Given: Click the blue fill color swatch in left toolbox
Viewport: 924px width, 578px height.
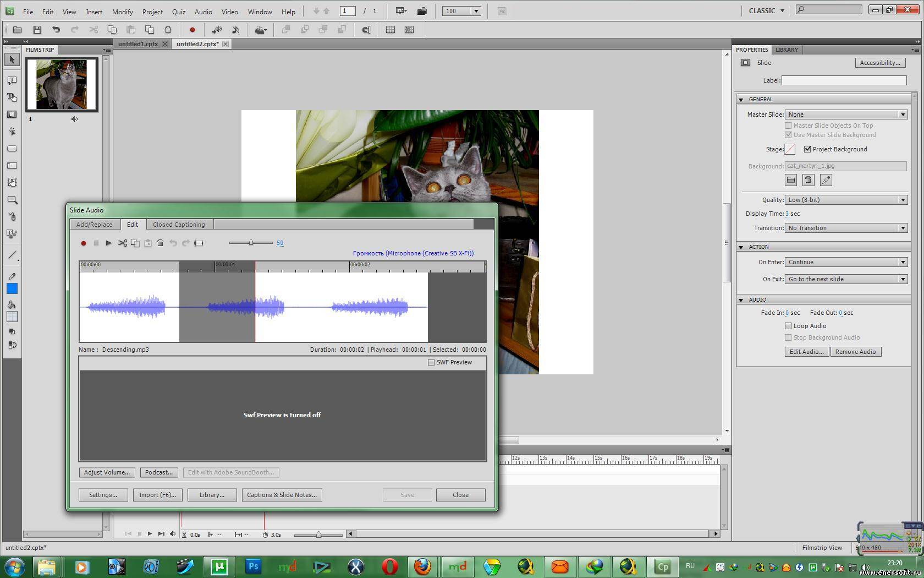Looking at the screenshot, I should click(x=12, y=288).
